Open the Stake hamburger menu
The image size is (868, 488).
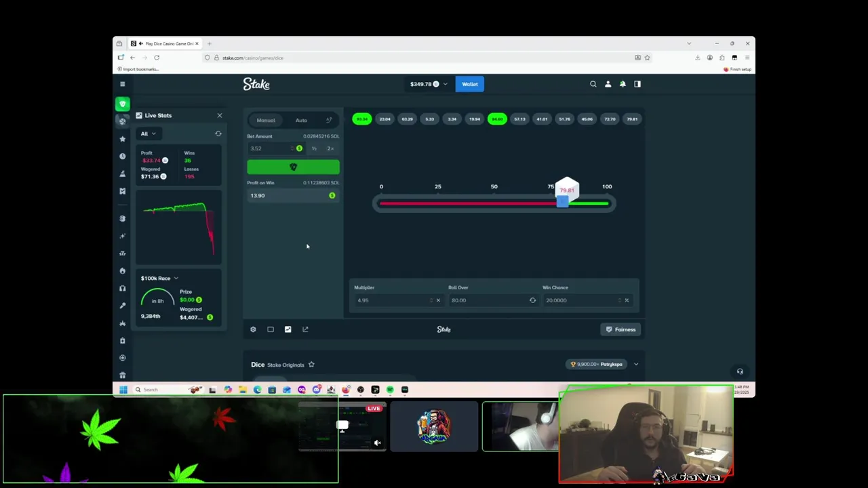[x=122, y=84]
